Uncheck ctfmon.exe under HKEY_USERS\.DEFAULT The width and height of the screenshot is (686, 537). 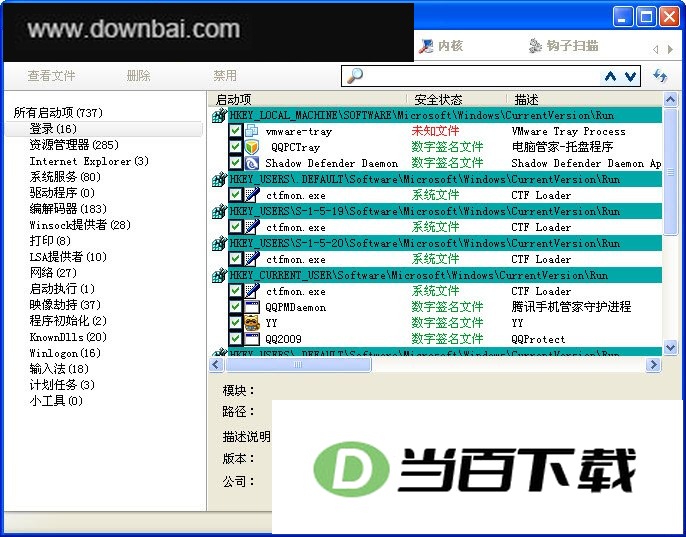click(235, 194)
